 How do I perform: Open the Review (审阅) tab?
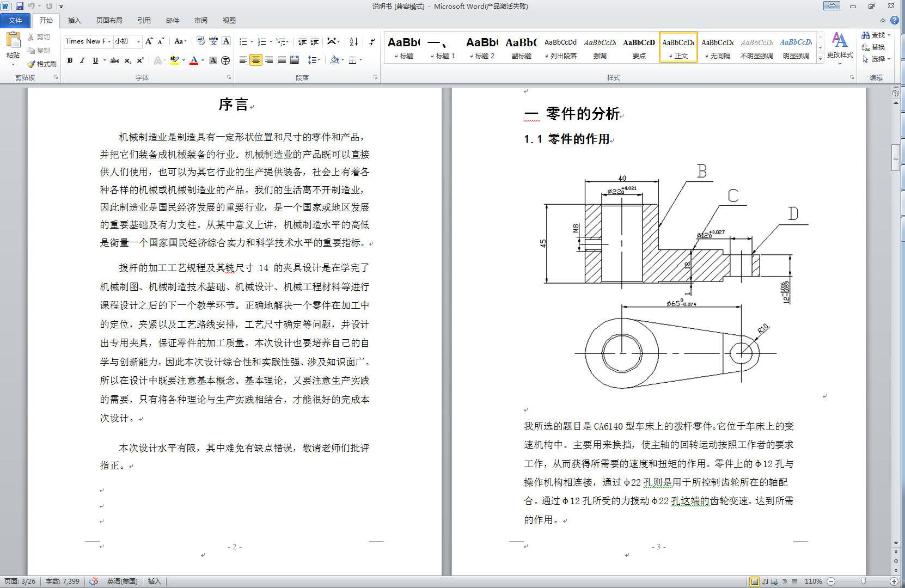tap(200, 21)
